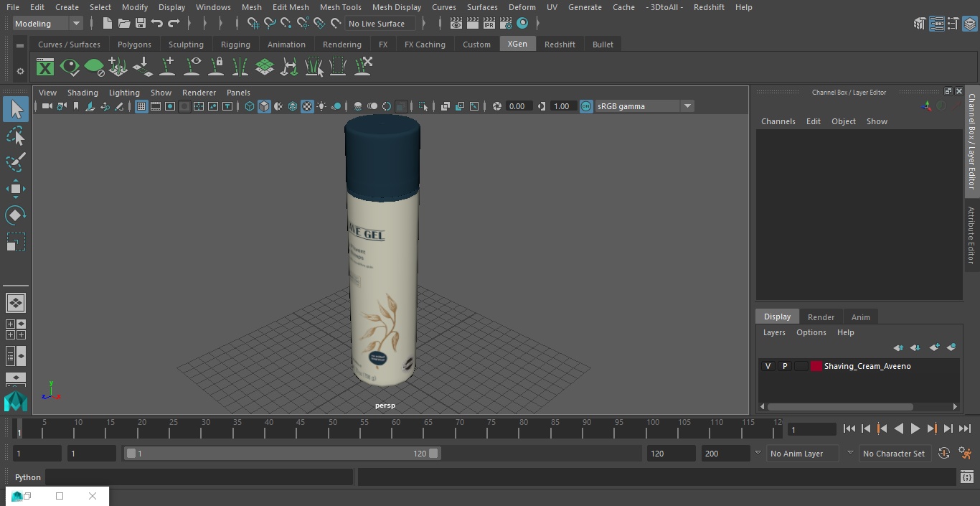Play the animation forward

coord(915,428)
